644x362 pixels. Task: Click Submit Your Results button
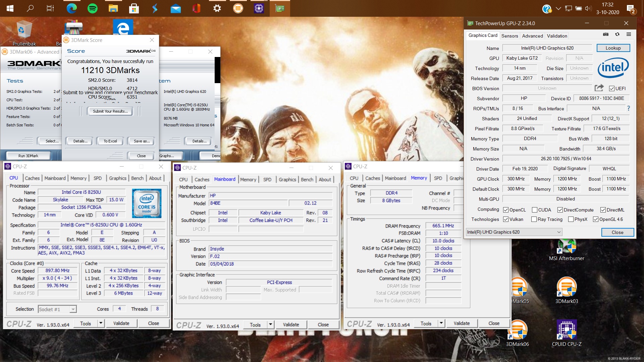tap(110, 111)
